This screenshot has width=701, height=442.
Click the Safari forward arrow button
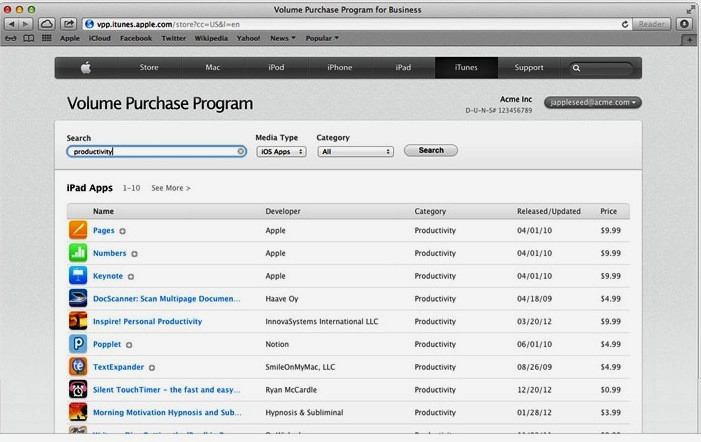[25, 24]
